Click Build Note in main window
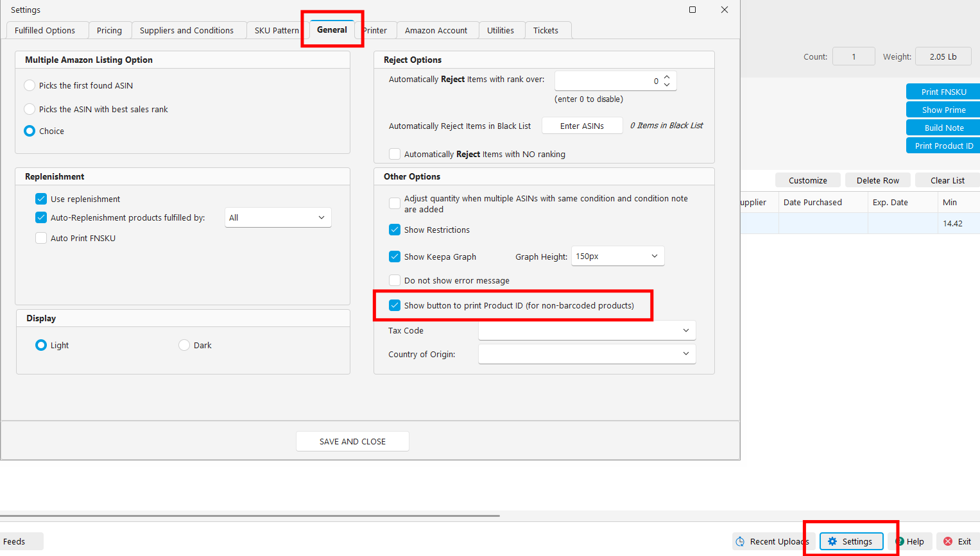The image size is (980, 556). 943,128
